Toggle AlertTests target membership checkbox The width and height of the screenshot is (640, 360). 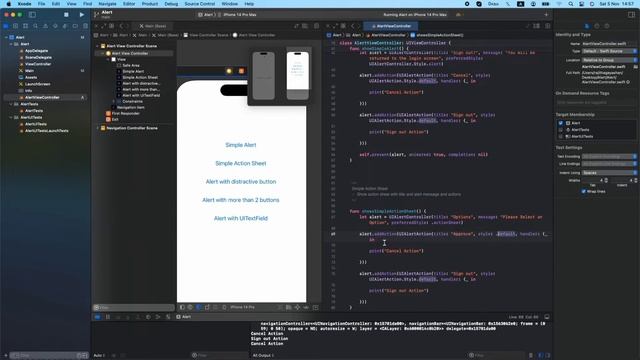560,130
